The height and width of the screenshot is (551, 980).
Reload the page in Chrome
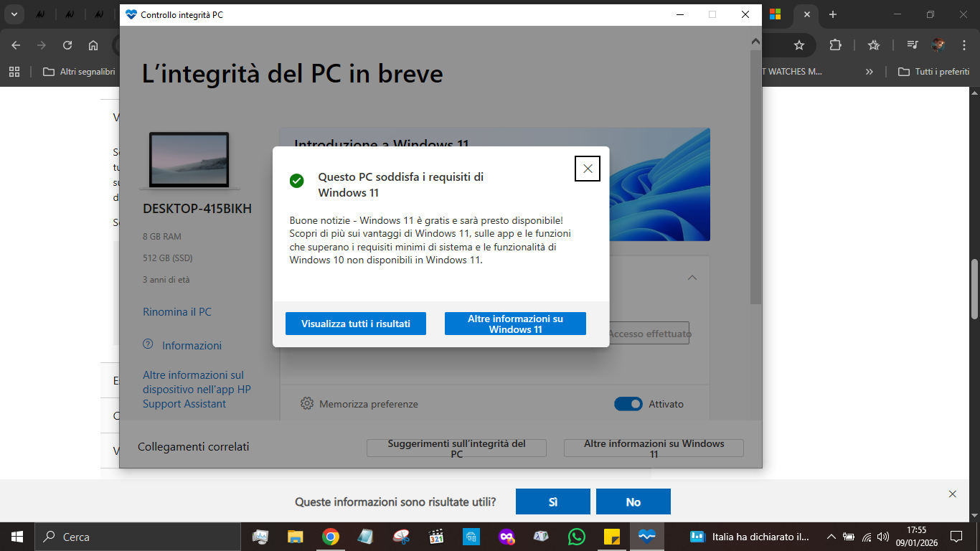[67, 45]
